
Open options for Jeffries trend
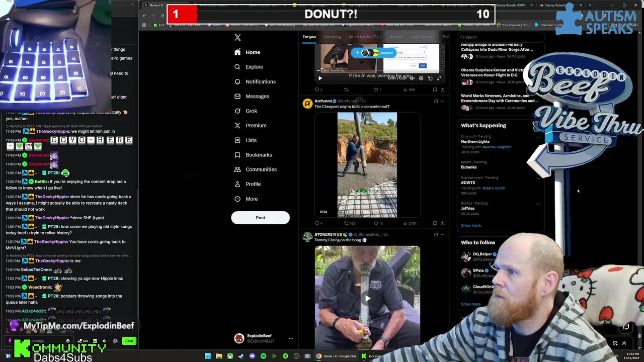pyautogui.click(x=538, y=204)
